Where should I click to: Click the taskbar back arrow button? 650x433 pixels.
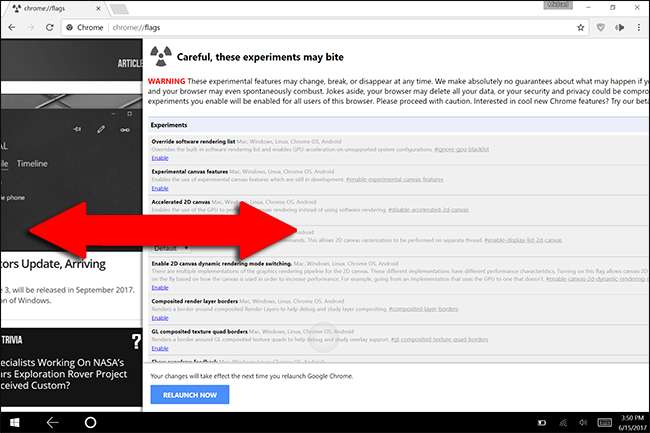[52, 423]
